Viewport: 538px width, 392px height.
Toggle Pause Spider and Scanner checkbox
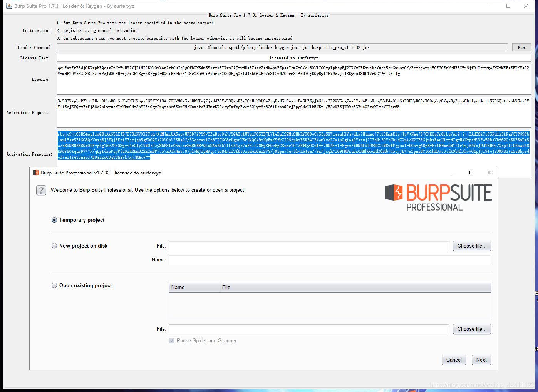tap(172, 340)
